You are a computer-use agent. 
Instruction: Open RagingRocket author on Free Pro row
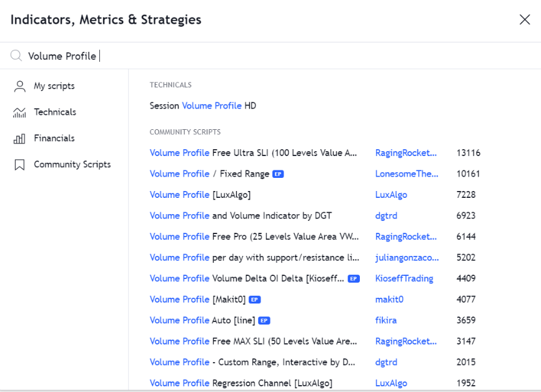[x=406, y=237]
